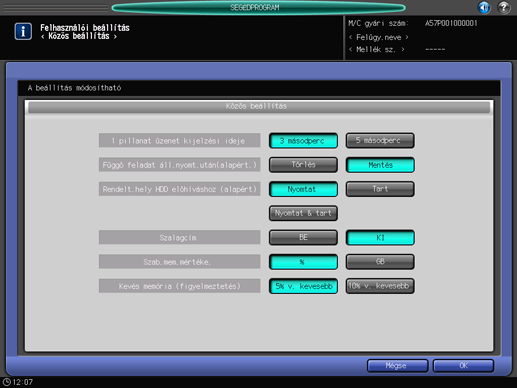Confirm settings with OK button
This screenshot has width=517, height=388.
click(463, 366)
